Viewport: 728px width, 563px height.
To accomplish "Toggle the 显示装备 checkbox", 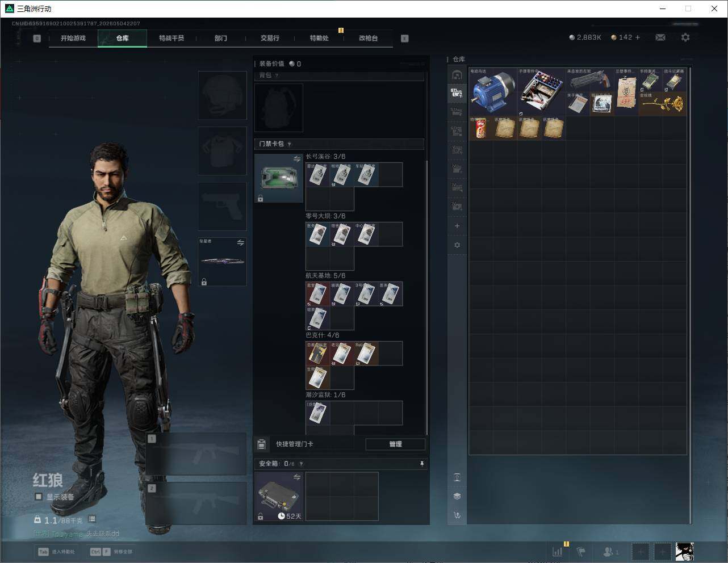I will pyautogui.click(x=39, y=497).
